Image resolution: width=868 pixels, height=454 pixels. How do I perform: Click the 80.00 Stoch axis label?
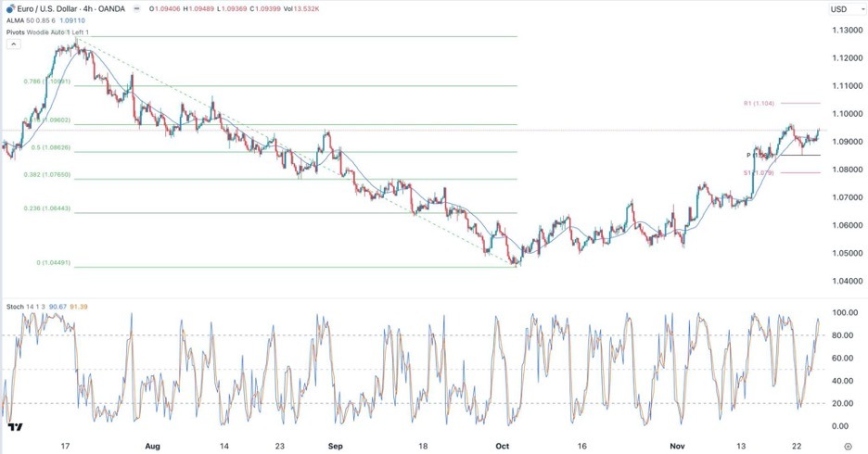[843, 335]
